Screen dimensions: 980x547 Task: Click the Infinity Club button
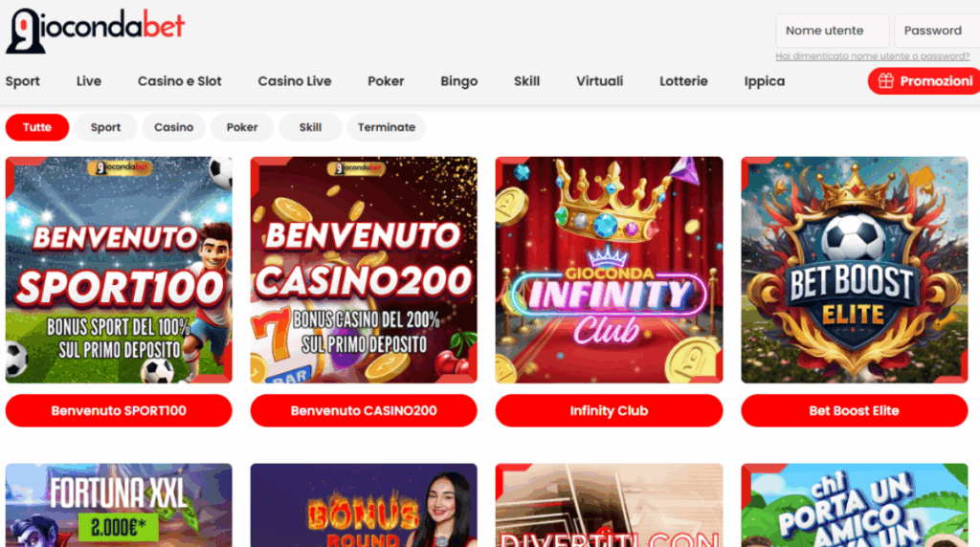coord(610,410)
